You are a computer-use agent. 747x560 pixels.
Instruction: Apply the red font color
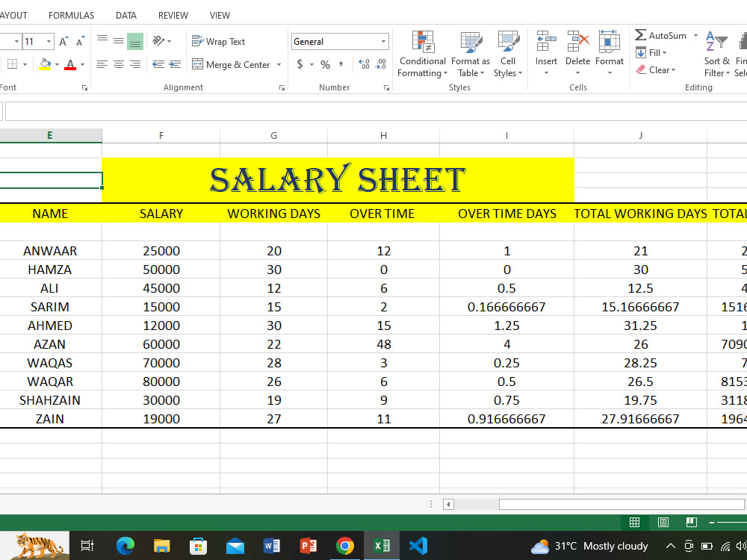click(x=70, y=64)
